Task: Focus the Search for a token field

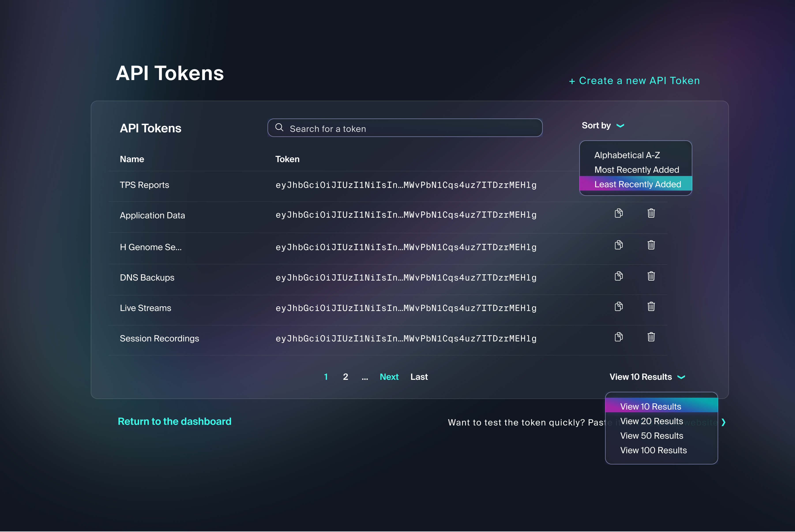Action: (x=411, y=129)
